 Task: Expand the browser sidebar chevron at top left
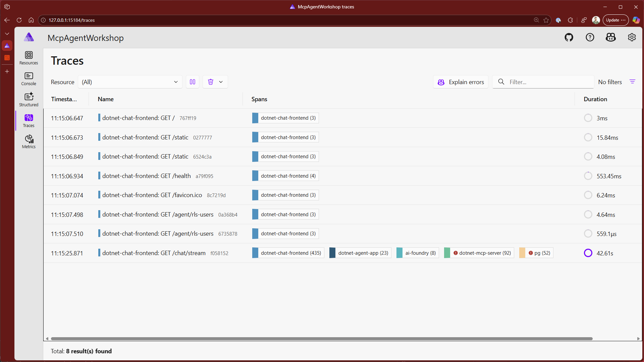tap(7, 34)
